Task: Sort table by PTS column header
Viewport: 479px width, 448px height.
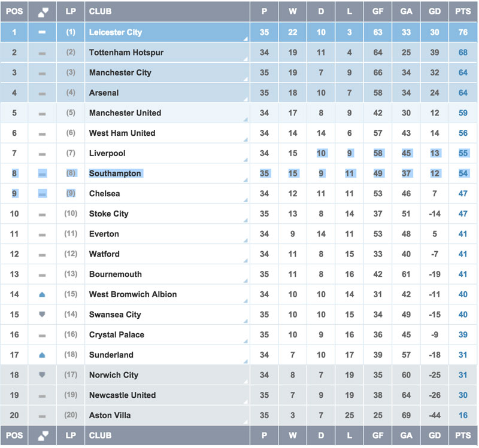Action: (463, 11)
